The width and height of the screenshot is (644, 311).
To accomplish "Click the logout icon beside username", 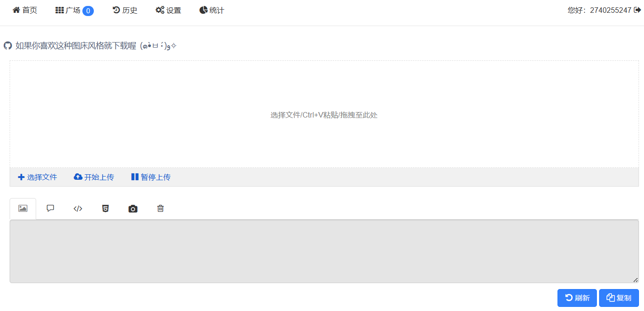I will [x=637, y=10].
